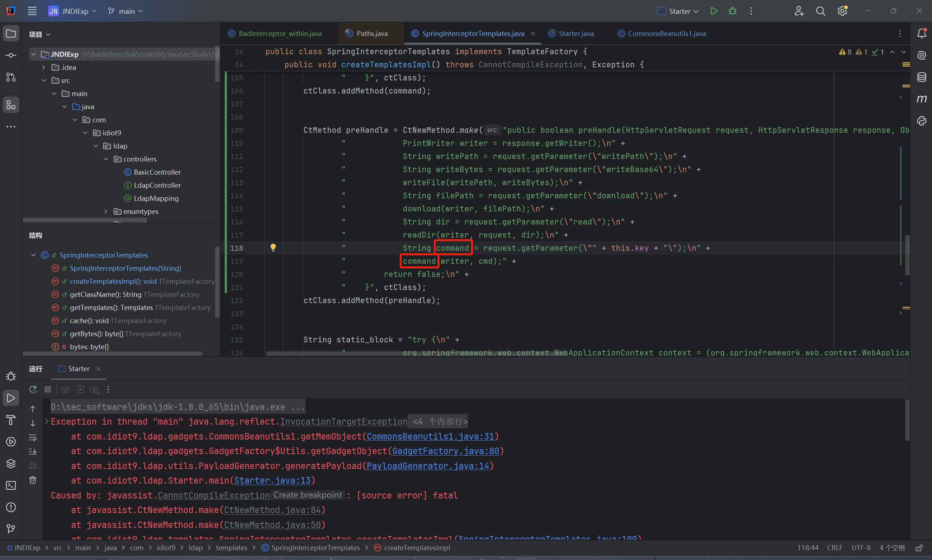Viewport: 932px width, 560px height.
Task: Open the Maven tool window icon
Action: (x=921, y=99)
